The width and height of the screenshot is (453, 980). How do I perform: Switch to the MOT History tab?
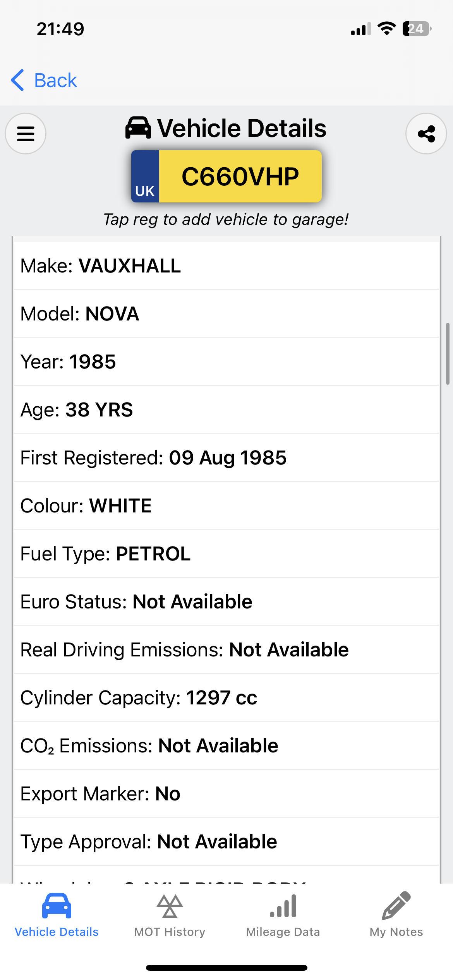170,932
